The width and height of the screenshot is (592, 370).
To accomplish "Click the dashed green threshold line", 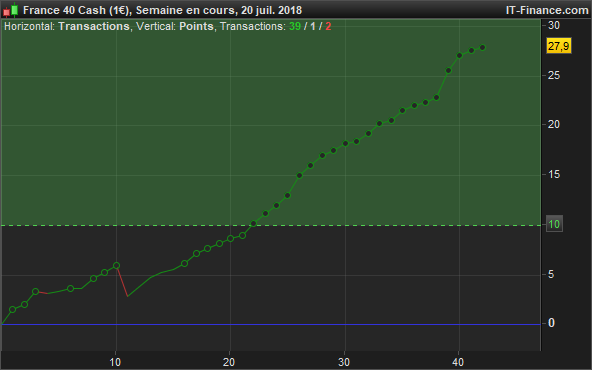I will tap(271, 225).
